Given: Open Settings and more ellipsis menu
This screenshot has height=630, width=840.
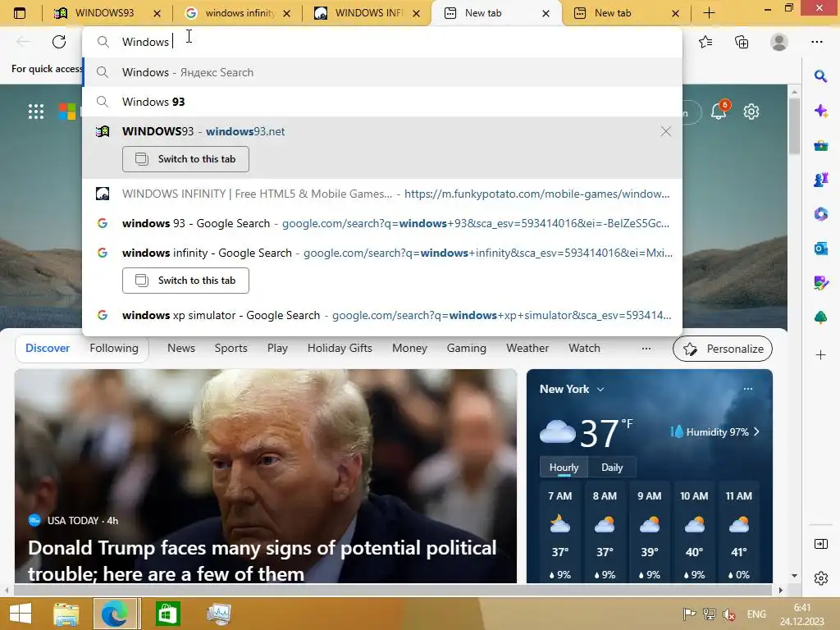Looking at the screenshot, I should click(816, 42).
